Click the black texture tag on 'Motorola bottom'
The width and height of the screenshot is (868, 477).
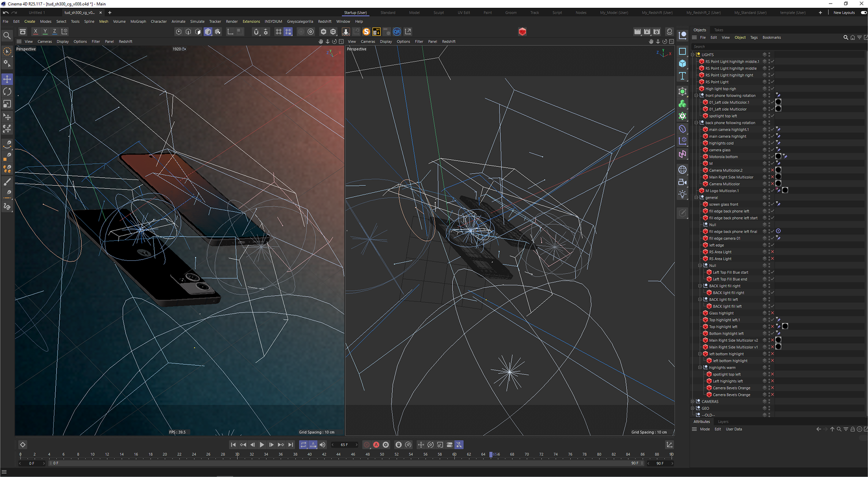[778, 157]
